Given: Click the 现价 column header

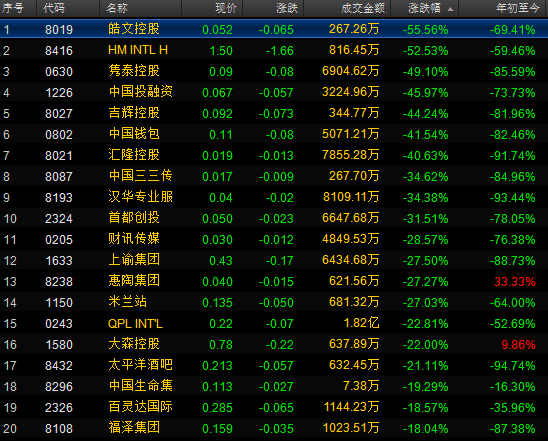Looking at the screenshot, I should 226,8.
